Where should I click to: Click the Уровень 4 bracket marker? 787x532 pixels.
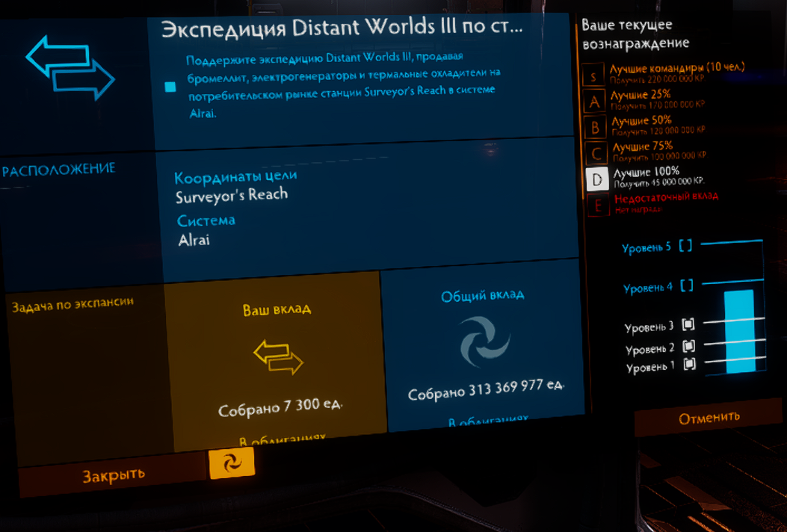pyautogui.click(x=687, y=285)
